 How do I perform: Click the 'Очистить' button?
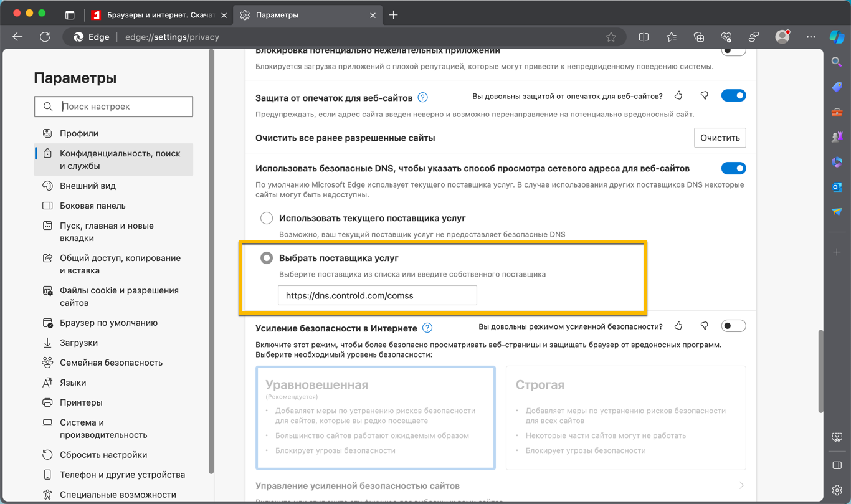pos(720,138)
